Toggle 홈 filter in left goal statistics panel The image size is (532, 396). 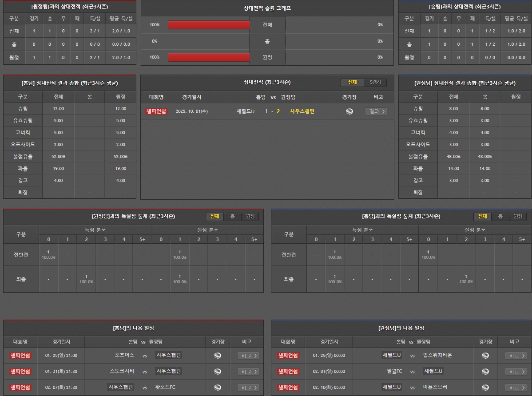coord(232,217)
